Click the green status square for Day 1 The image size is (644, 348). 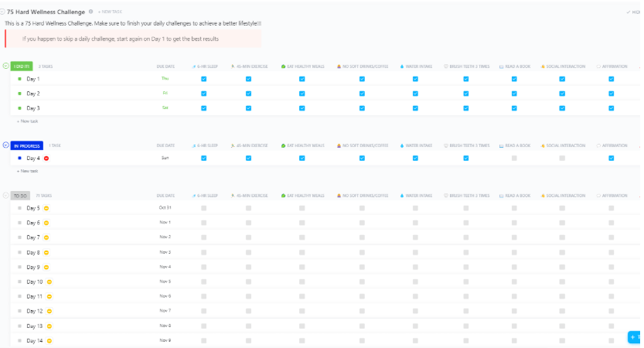point(20,79)
